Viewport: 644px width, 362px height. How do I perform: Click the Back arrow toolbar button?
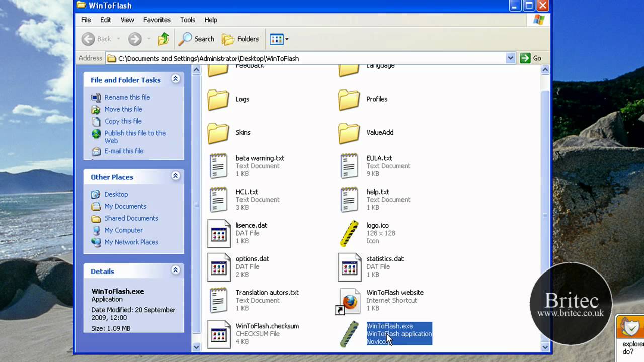click(96, 39)
